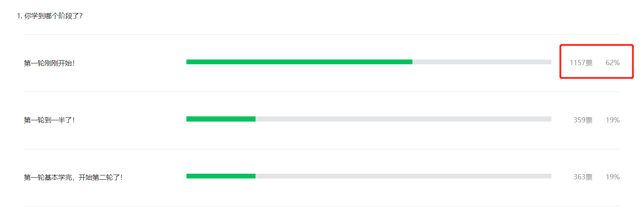
Task: Click the gray unfilled bar portion for 第一轮到一半了
Action: point(403,119)
